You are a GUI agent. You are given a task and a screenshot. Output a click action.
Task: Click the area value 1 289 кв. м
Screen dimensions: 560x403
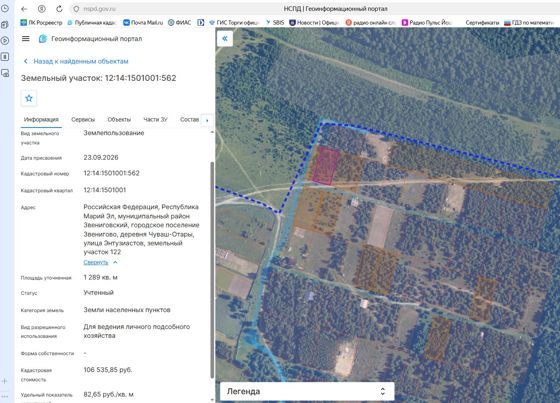(100, 277)
